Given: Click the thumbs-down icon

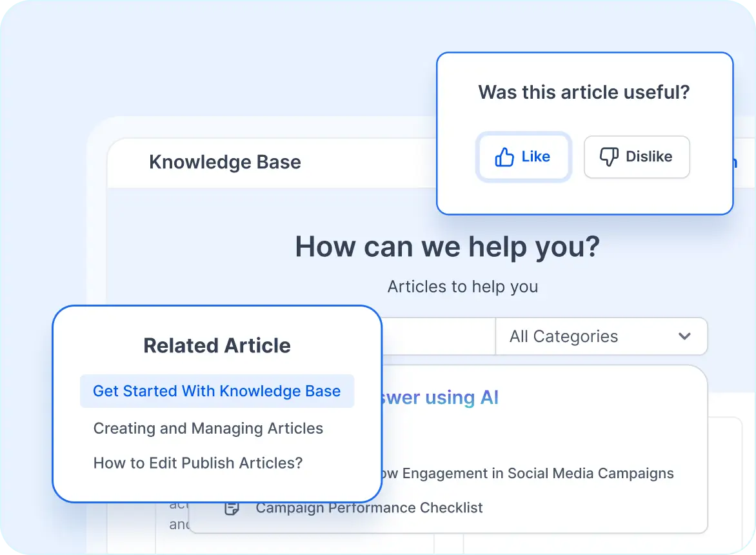Looking at the screenshot, I should [x=609, y=157].
